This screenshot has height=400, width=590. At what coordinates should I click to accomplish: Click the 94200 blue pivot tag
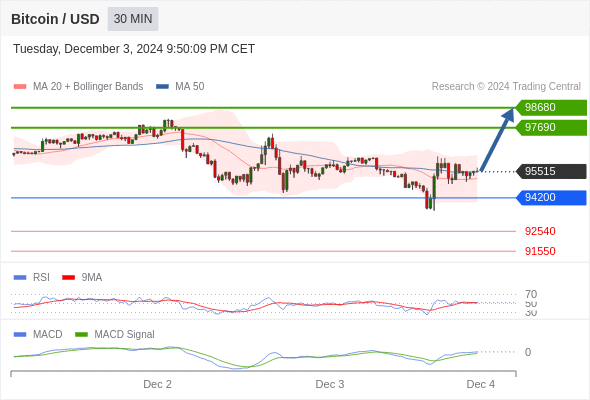coord(551,197)
